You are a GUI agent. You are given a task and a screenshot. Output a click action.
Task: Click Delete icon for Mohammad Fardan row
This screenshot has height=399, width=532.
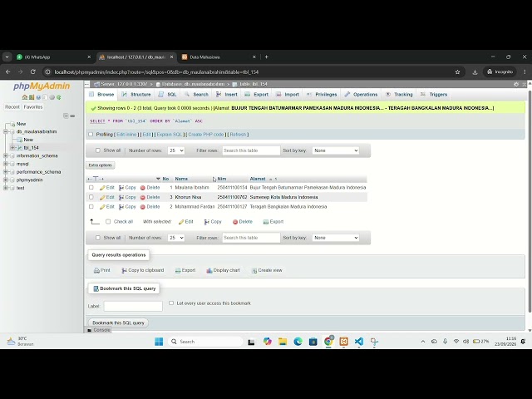[143, 207]
